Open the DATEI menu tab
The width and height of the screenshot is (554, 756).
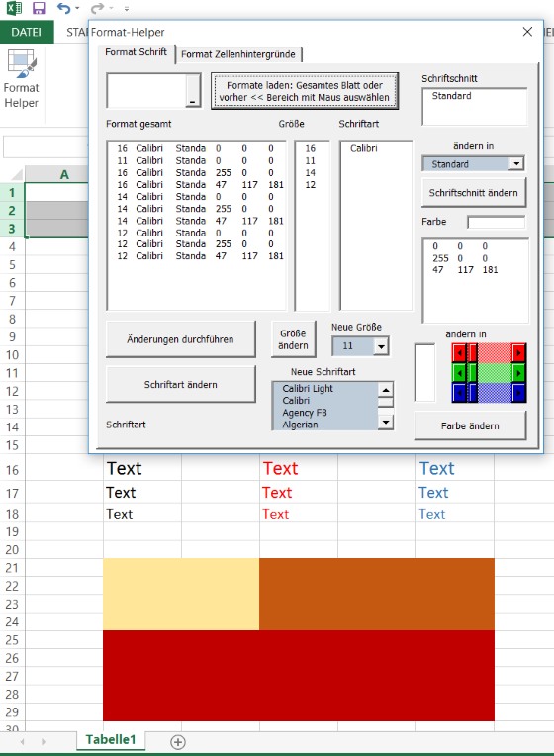(x=27, y=32)
